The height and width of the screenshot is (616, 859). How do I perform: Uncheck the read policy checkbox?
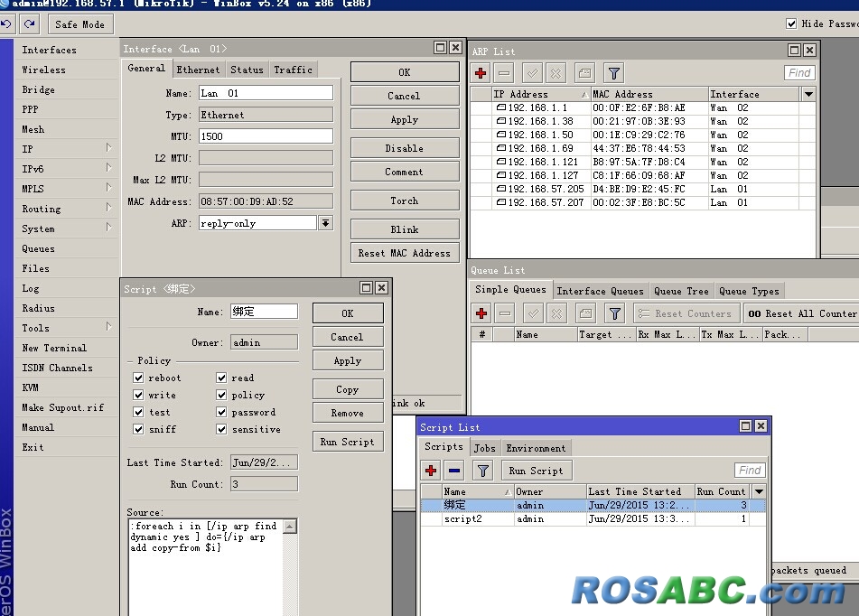(221, 378)
